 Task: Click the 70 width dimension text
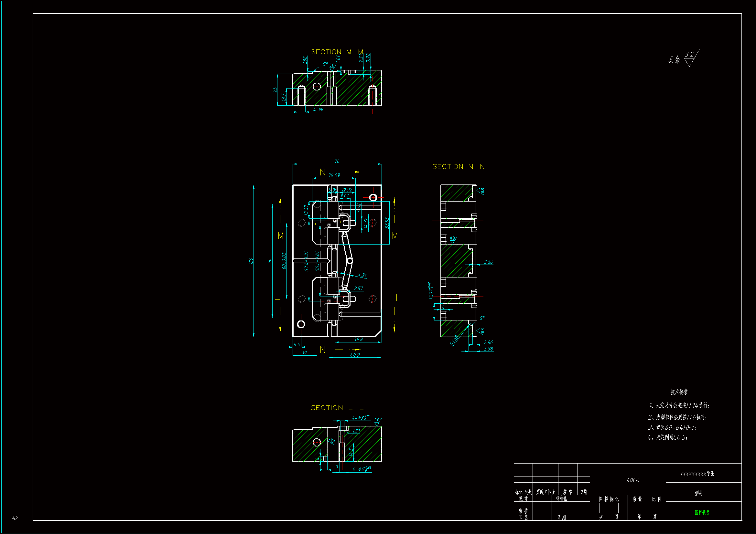(x=337, y=162)
